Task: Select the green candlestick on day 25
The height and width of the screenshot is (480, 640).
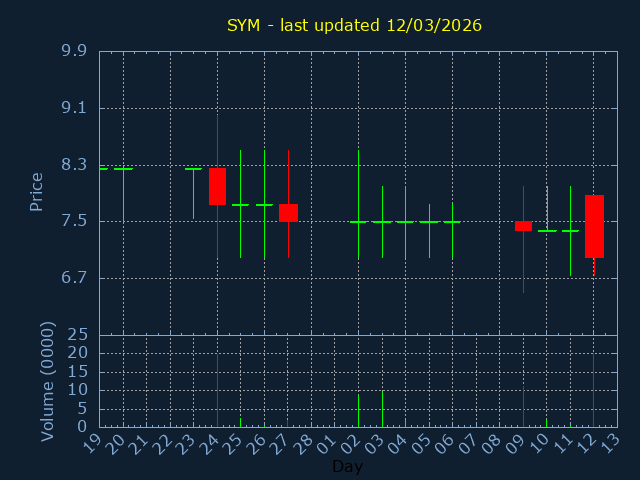Action: point(240,205)
